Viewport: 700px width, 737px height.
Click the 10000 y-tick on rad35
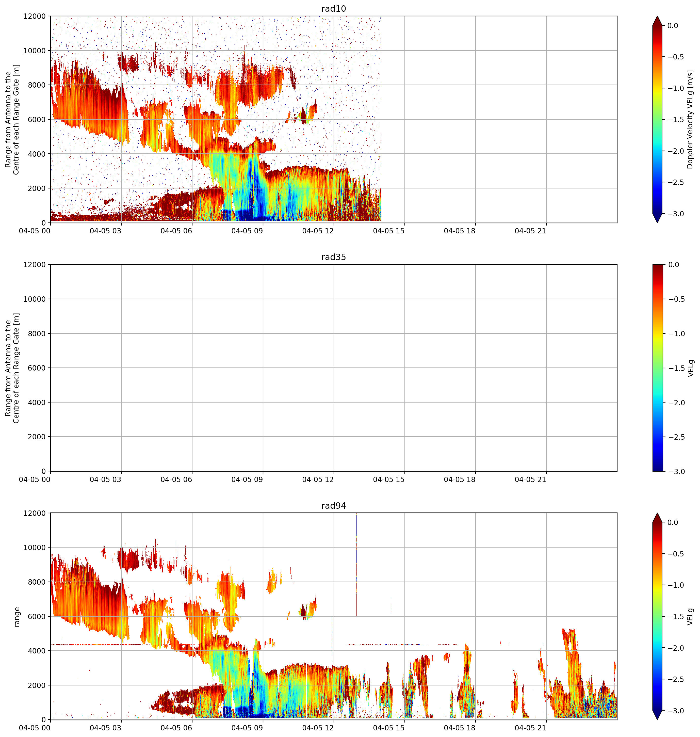click(34, 299)
